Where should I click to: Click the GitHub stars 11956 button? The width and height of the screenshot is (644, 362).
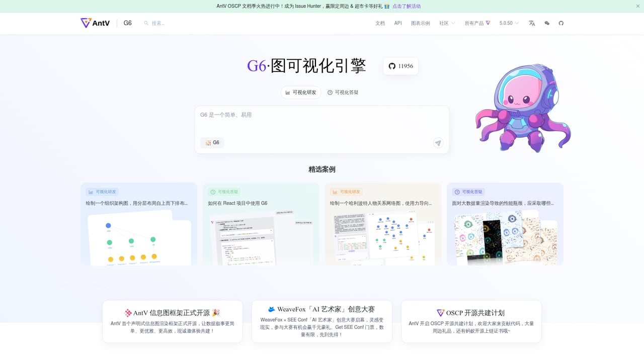pos(400,66)
